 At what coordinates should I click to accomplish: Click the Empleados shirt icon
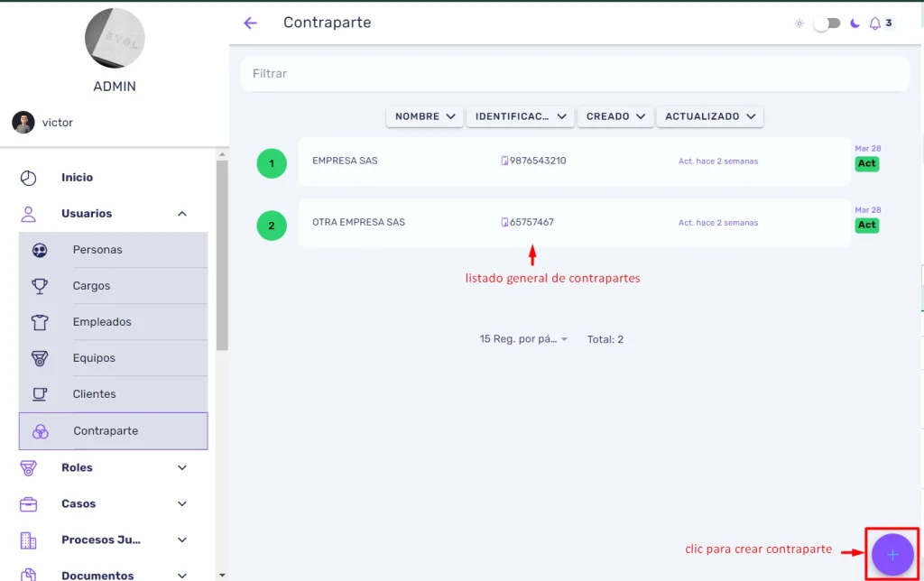click(x=40, y=322)
